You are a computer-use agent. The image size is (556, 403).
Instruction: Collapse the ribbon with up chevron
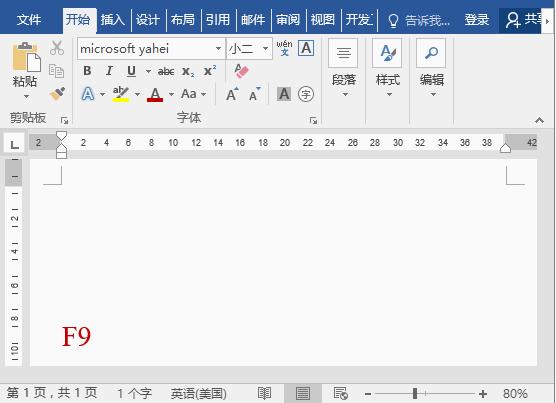coord(540,120)
